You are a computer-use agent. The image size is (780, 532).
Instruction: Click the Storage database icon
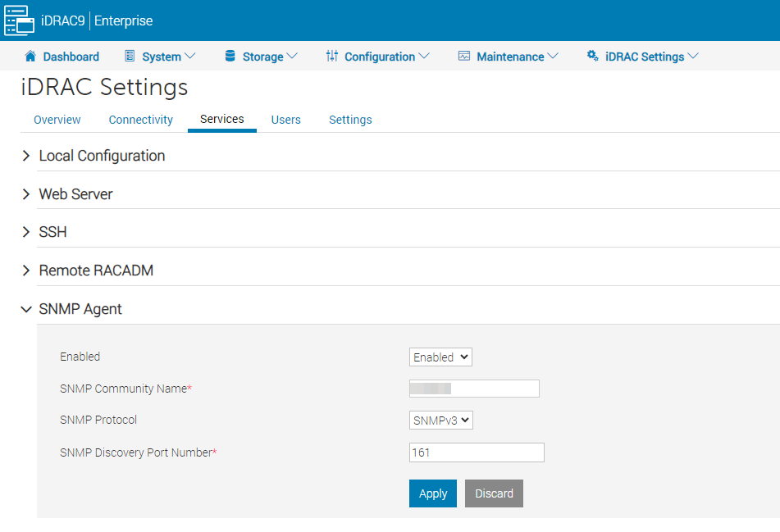[230, 57]
